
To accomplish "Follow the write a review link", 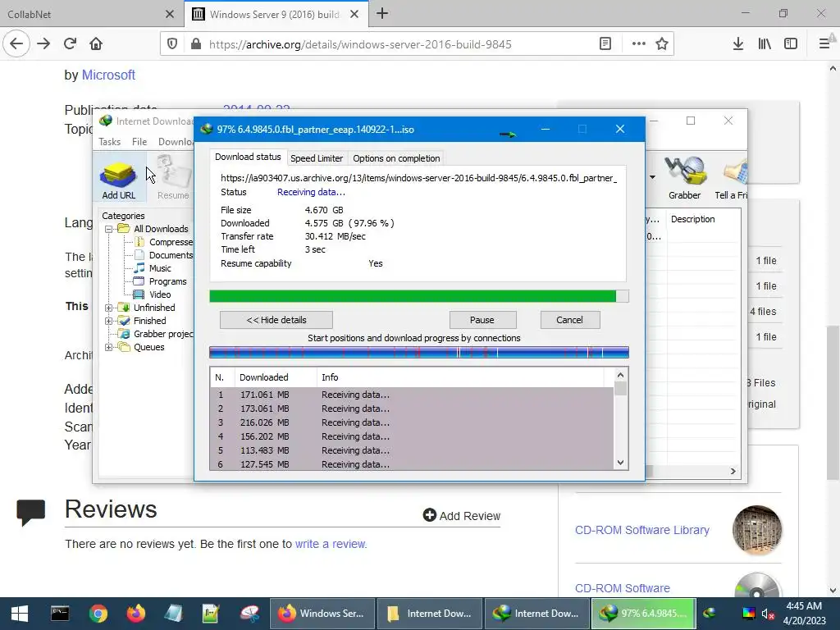I will coord(331,544).
